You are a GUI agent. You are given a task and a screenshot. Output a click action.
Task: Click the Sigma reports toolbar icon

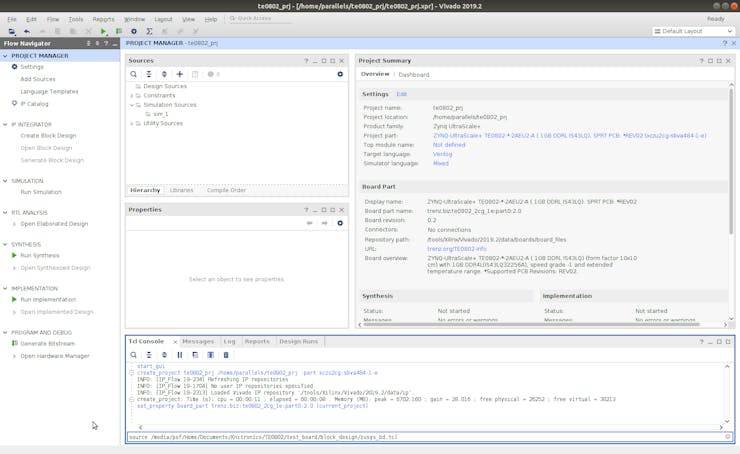click(149, 31)
